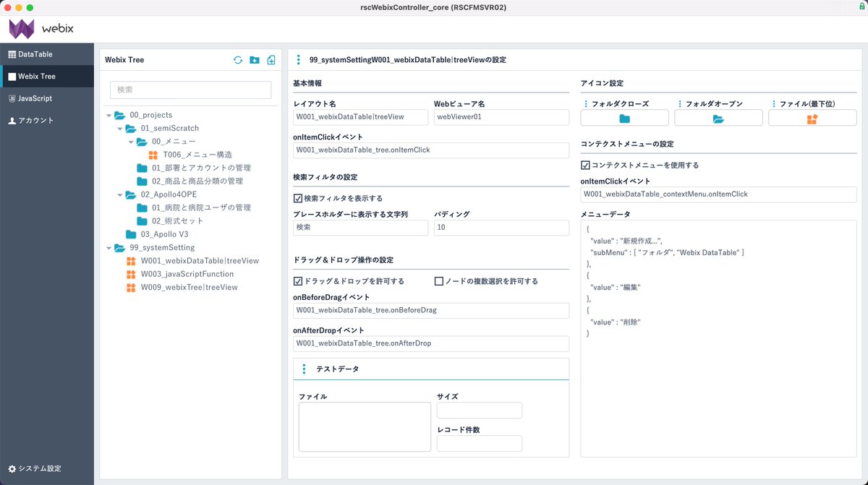
Task: Click the dots handle next to フォルダオープン
Action: pyautogui.click(x=680, y=104)
